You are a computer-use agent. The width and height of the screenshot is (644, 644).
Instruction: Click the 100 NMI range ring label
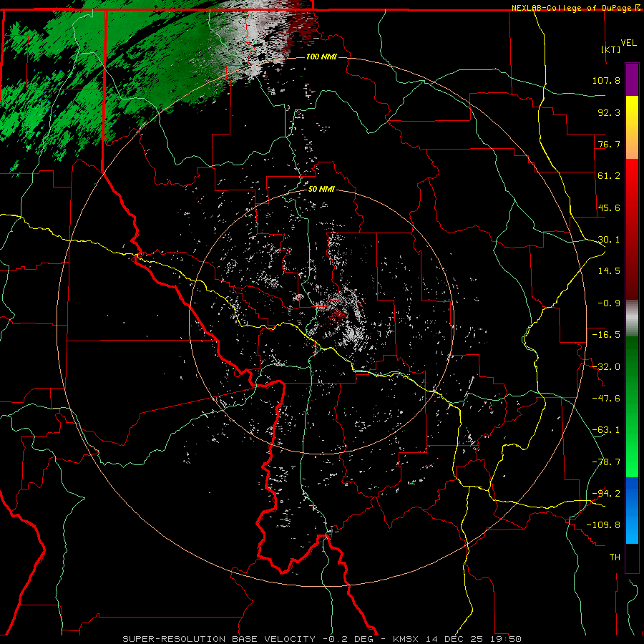pyautogui.click(x=321, y=57)
